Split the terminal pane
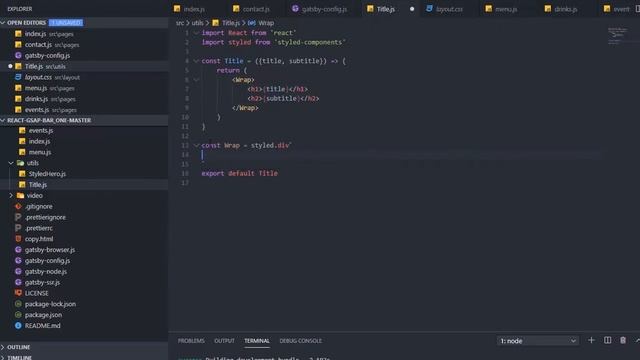The height and width of the screenshot is (360, 640). coord(607,340)
